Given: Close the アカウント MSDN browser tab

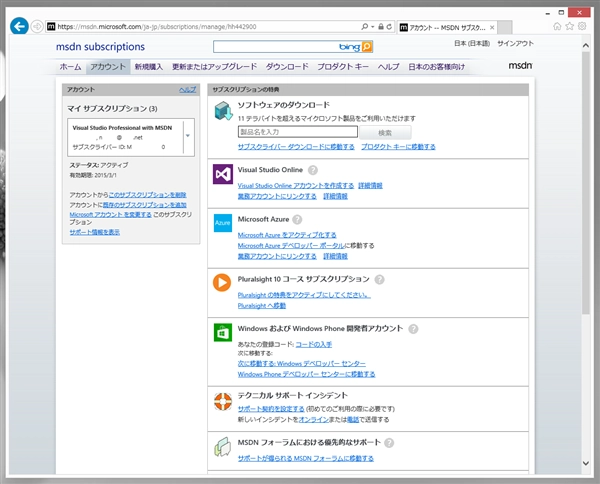Looking at the screenshot, I should (492, 28).
